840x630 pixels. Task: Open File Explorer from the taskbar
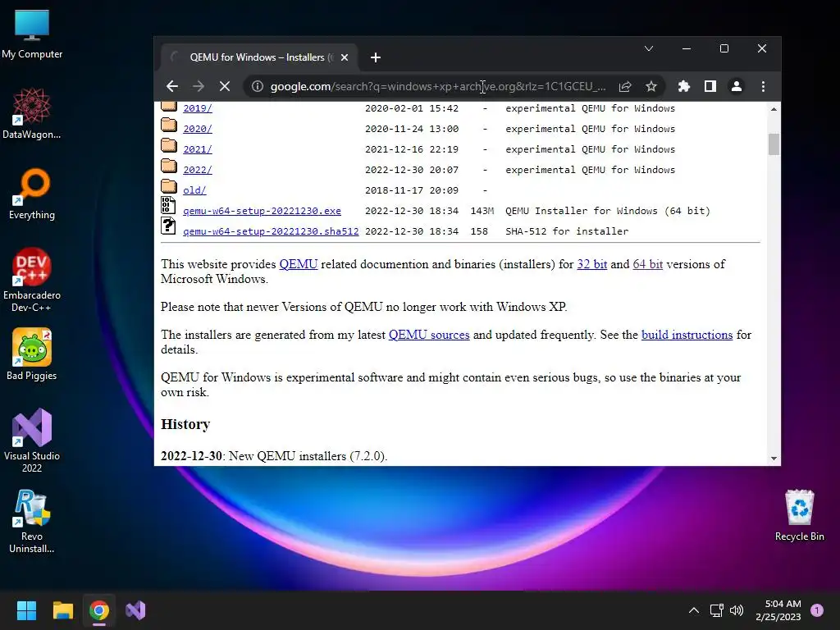(62, 610)
